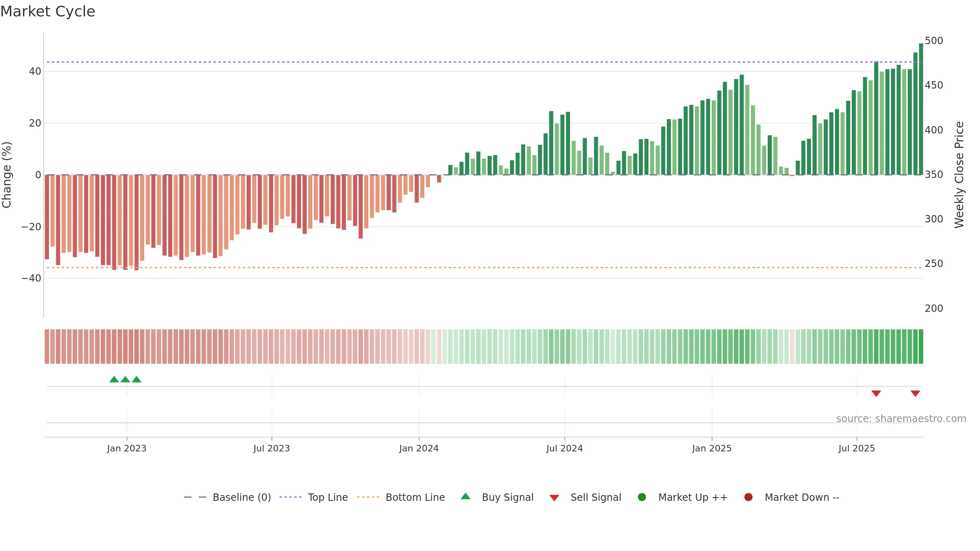The width and height of the screenshot is (980, 551).
Task: Click the −20 tick on the change axis
Action: (x=31, y=227)
